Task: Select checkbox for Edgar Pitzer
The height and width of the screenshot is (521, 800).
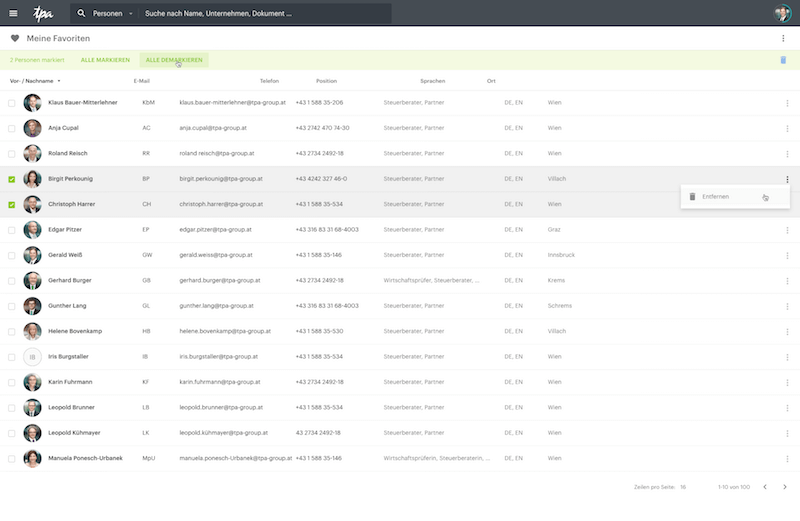Action: [12, 230]
